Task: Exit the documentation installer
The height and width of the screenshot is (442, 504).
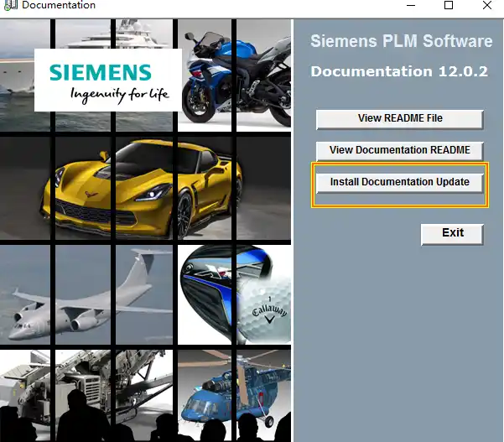Action: (452, 234)
